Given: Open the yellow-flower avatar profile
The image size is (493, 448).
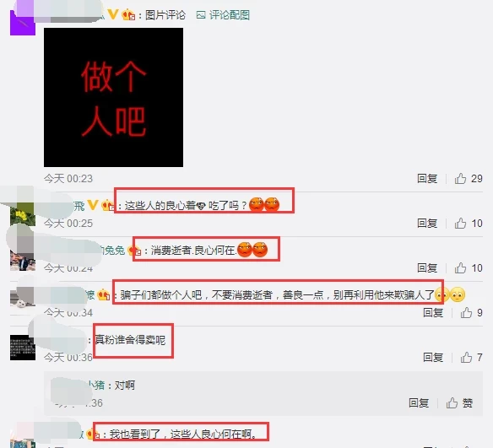Looking at the screenshot, I should (23, 214).
